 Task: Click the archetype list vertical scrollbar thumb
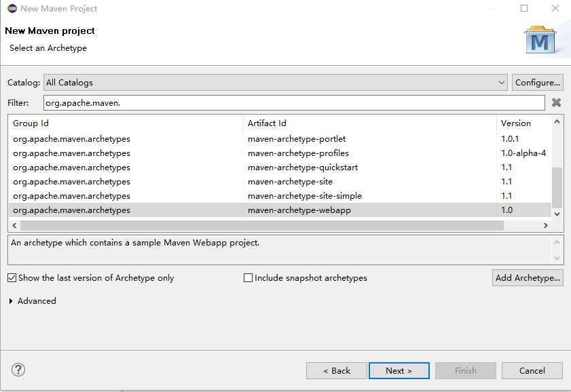tap(557, 187)
